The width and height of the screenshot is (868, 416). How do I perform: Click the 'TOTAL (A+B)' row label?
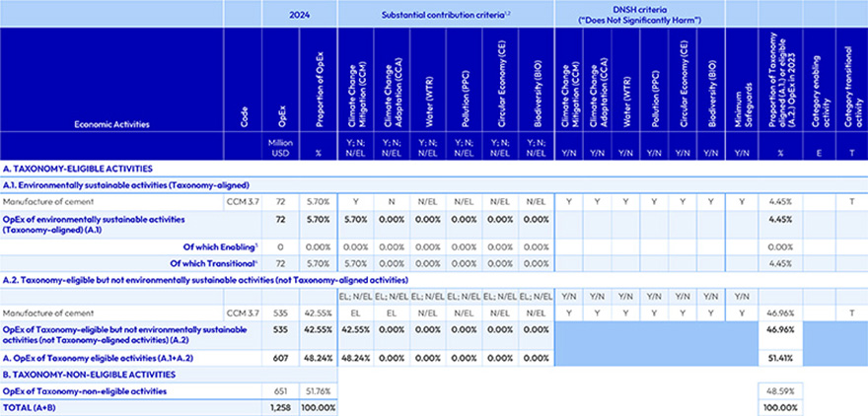pyautogui.click(x=32, y=407)
